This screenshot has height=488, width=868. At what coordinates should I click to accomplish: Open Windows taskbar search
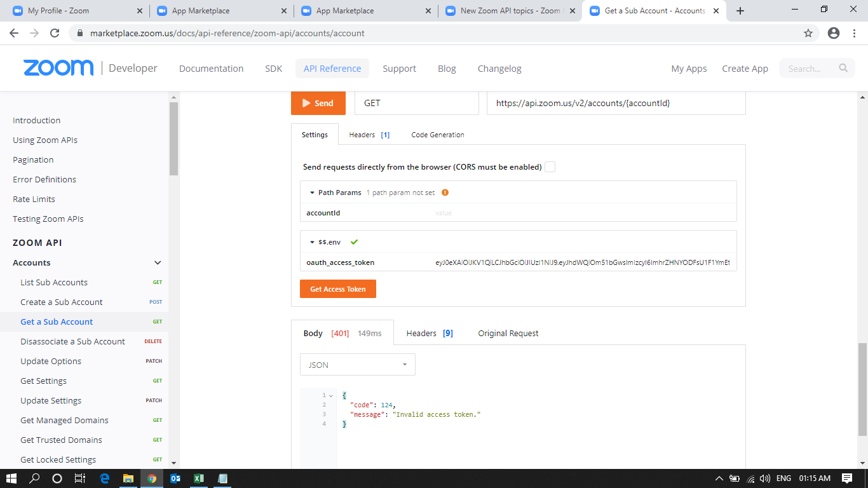tap(34, 478)
